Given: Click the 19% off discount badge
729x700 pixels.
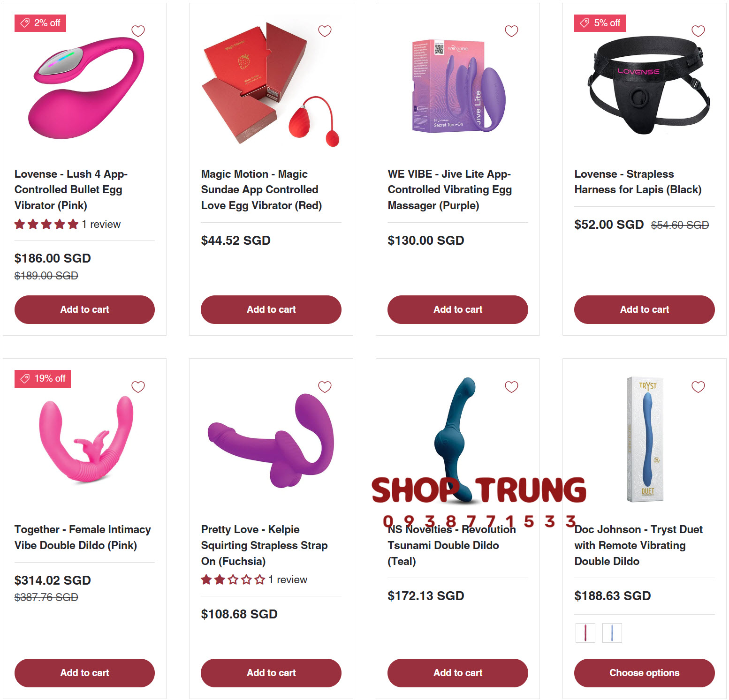Looking at the screenshot, I should click(43, 378).
